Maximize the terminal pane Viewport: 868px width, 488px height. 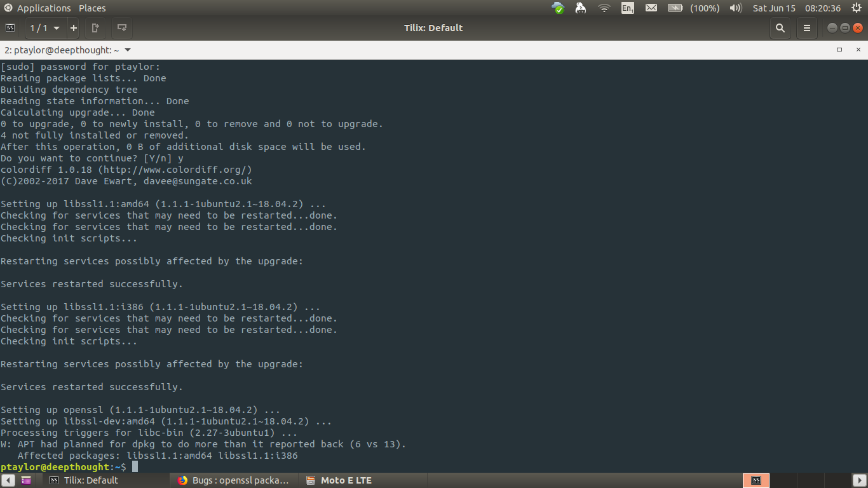839,50
